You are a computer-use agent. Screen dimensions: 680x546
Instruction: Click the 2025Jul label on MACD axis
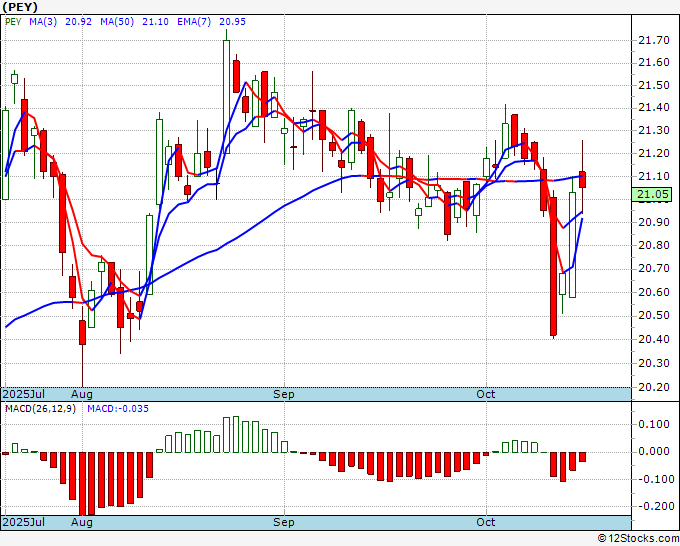24,522
